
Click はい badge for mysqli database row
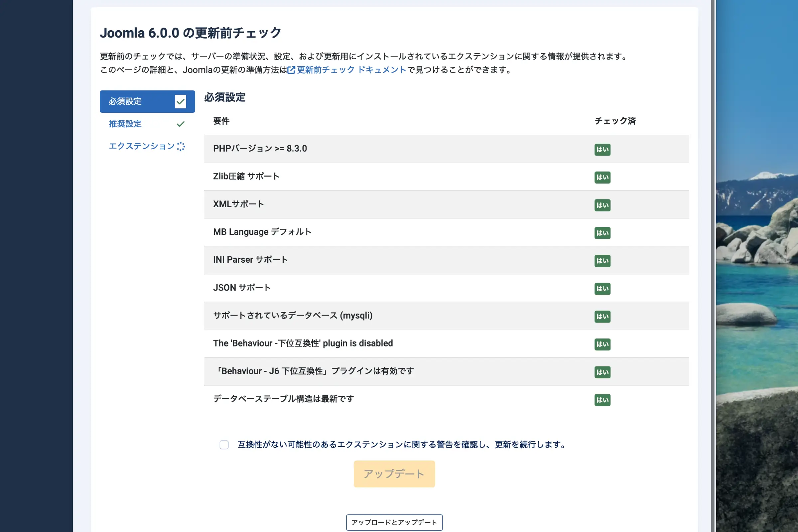[x=602, y=316]
